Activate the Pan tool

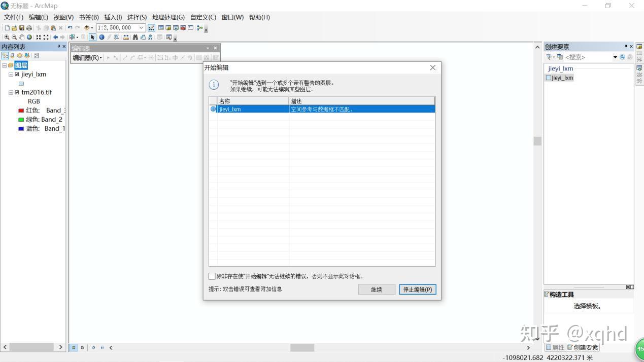point(22,37)
